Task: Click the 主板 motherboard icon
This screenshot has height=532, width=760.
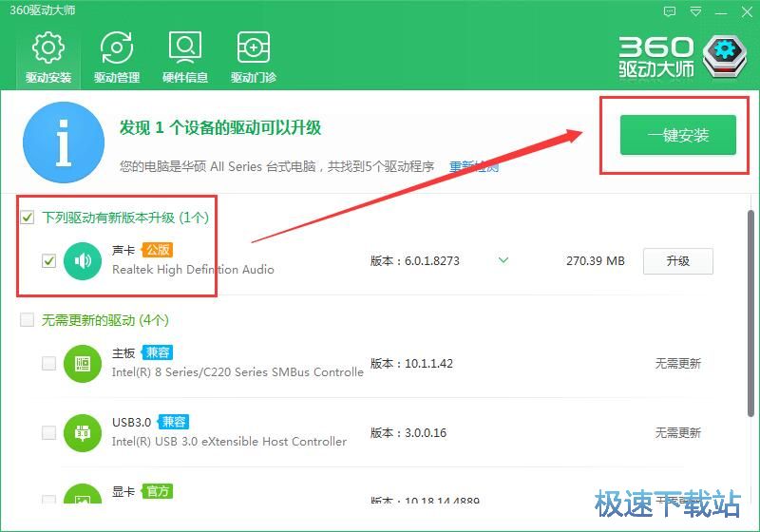Action: point(83,364)
